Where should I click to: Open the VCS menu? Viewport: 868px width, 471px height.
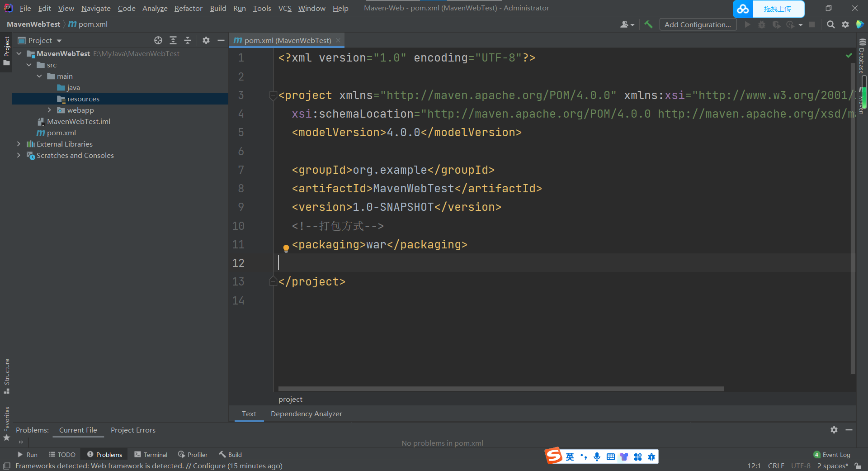(285, 8)
